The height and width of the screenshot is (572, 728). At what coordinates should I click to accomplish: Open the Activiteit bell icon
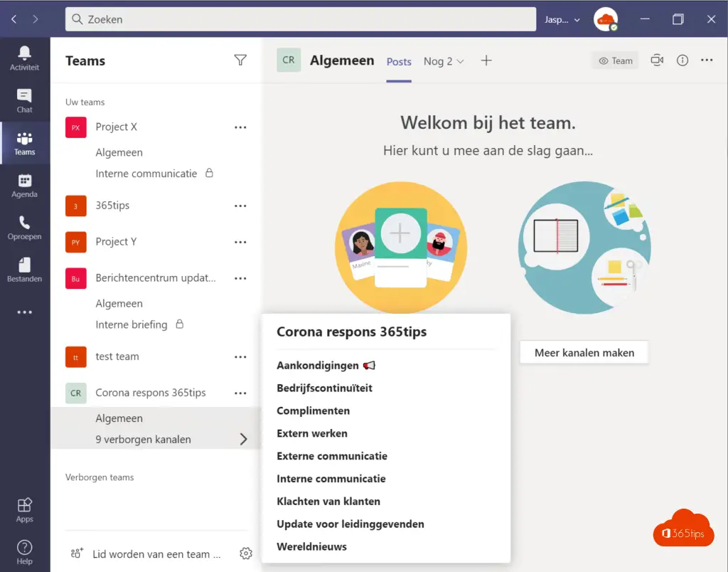[25, 58]
